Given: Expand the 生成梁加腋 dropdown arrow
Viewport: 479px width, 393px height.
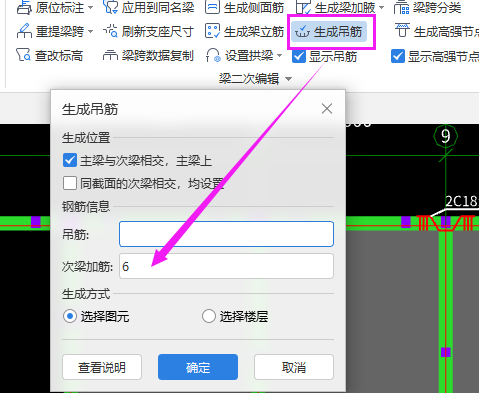Looking at the screenshot, I should tap(382, 8).
